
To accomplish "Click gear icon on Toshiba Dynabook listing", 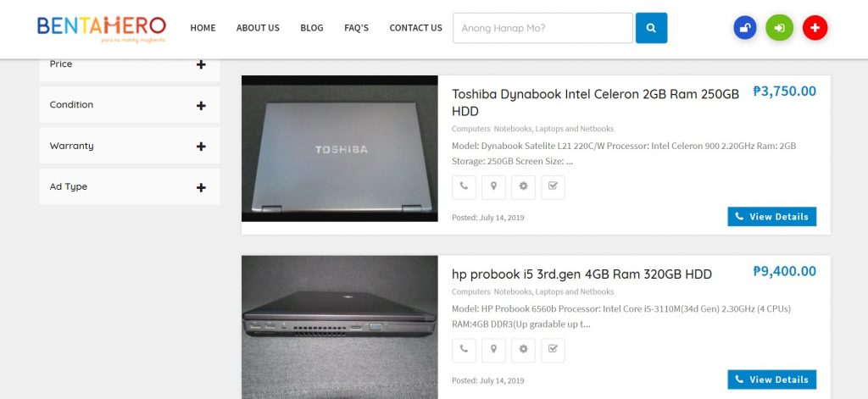I will [523, 187].
